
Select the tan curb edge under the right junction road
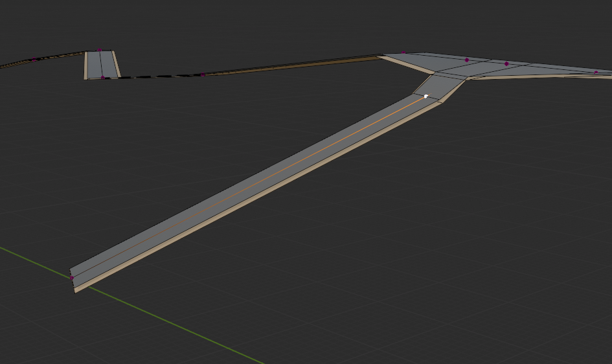click(x=531, y=77)
